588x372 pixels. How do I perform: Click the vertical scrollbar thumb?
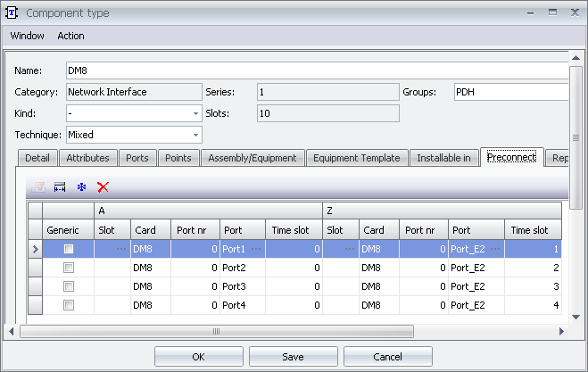tap(576, 137)
